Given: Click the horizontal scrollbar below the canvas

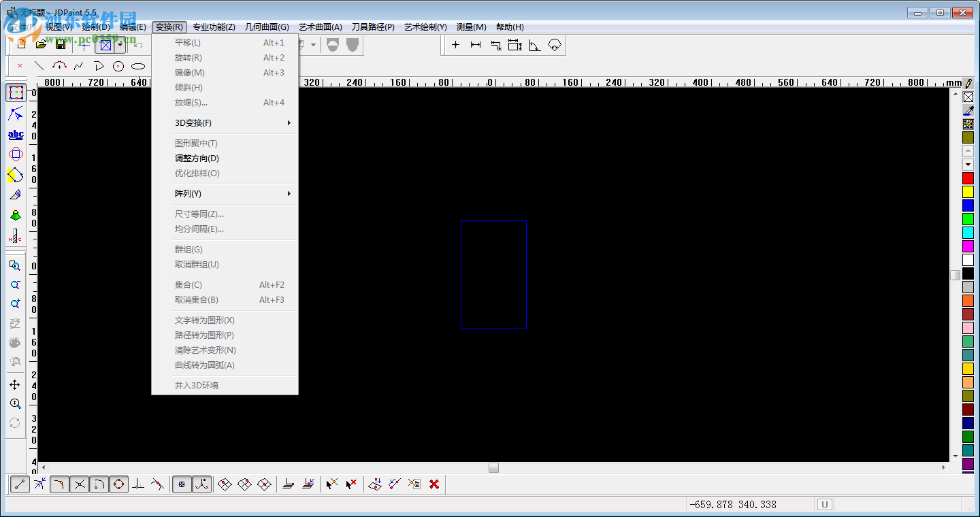Looking at the screenshot, I should (493, 467).
